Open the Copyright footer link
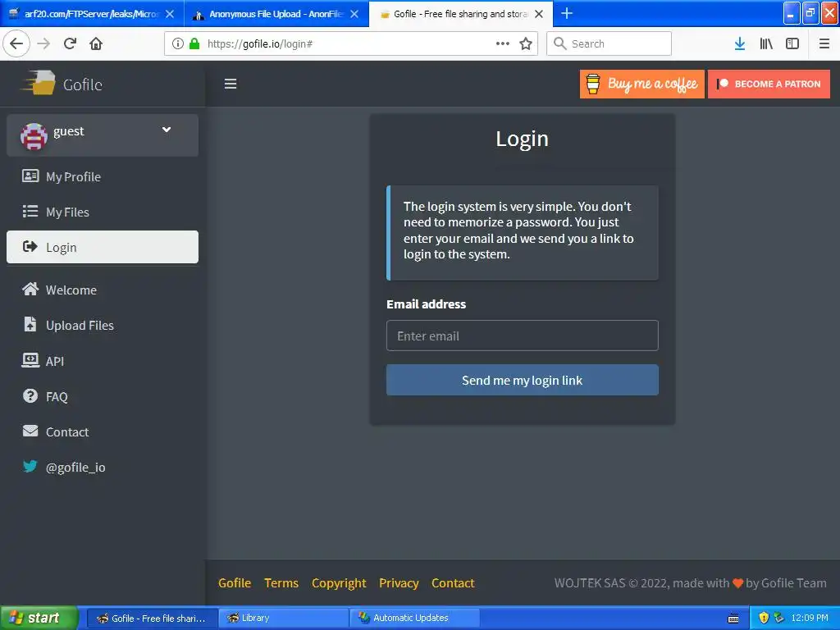This screenshot has width=840, height=630. (x=339, y=583)
